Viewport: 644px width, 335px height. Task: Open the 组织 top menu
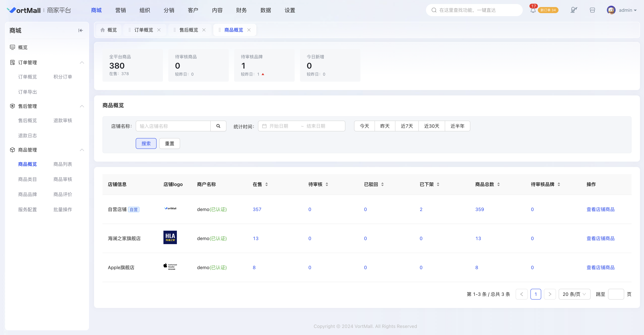coord(145,10)
